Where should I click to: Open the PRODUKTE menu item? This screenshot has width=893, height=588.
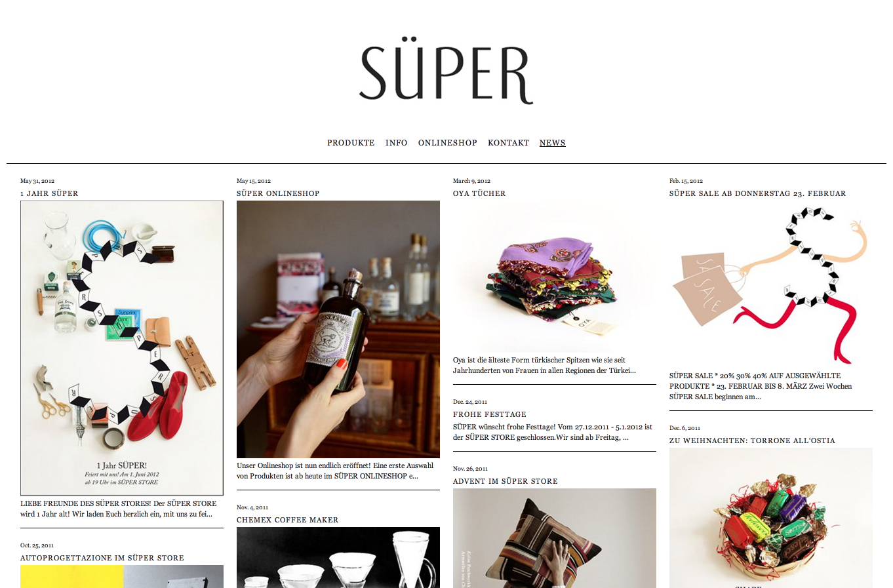pyautogui.click(x=351, y=143)
